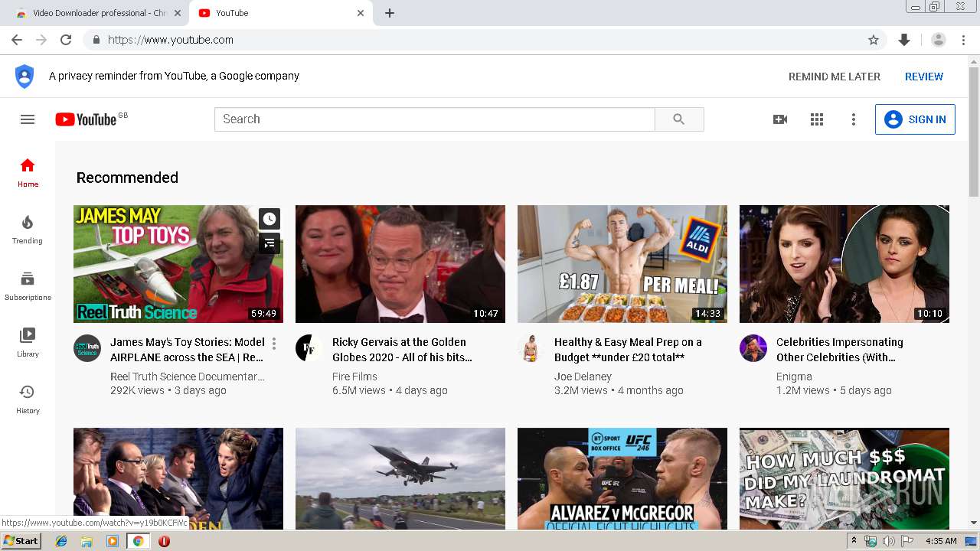Click Fire Films channel name
Viewport: 980px width, 551px height.
[354, 377]
